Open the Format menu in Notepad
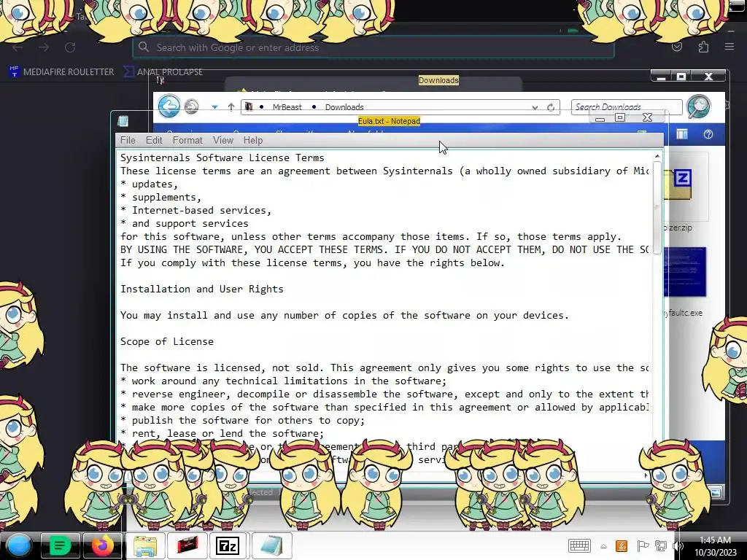 pyautogui.click(x=187, y=140)
